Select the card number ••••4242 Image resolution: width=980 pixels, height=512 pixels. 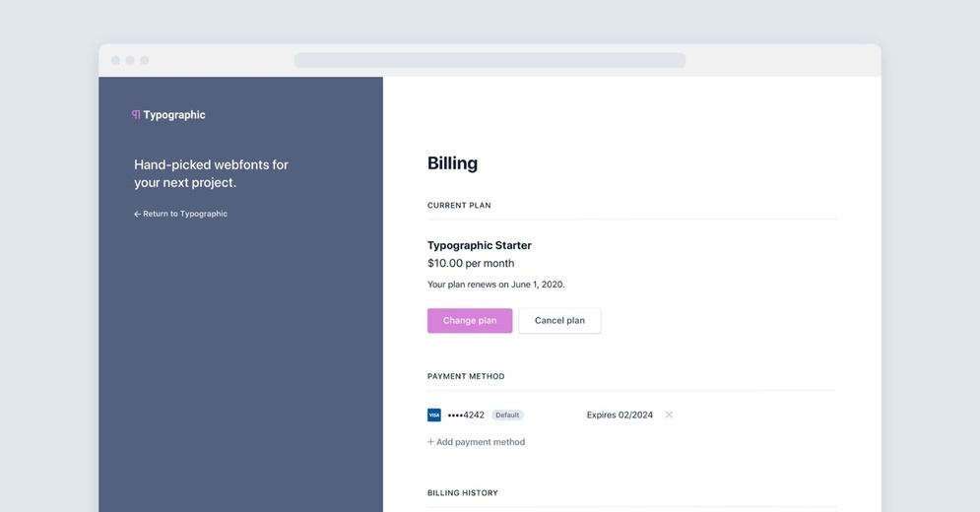pyautogui.click(x=466, y=416)
